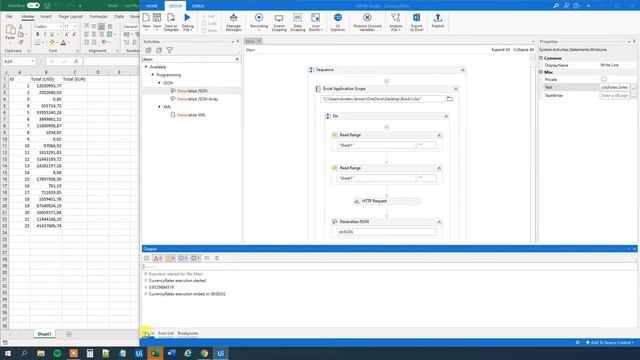This screenshot has width=640, height=360.
Task: Start Recording from the ribbon
Action: (259, 22)
